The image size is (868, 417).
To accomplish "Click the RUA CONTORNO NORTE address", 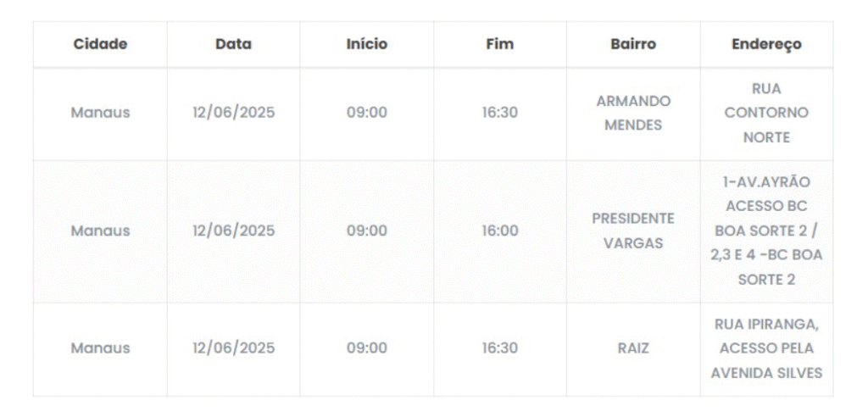I will (766, 113).
